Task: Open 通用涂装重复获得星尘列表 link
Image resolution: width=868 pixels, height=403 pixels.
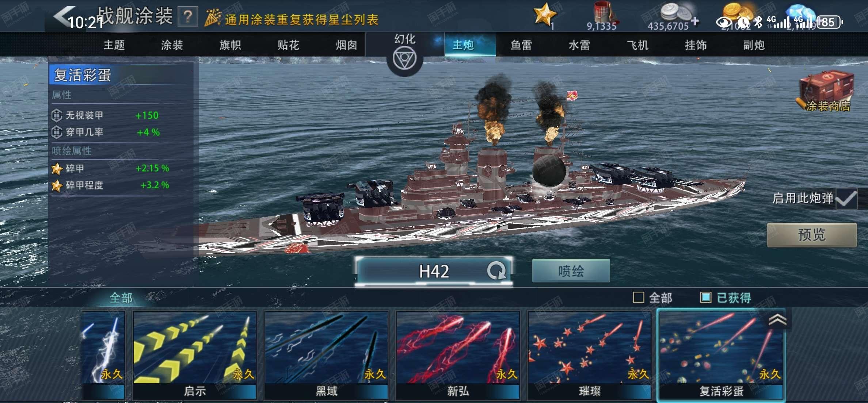Action: (x=301, y=19)
